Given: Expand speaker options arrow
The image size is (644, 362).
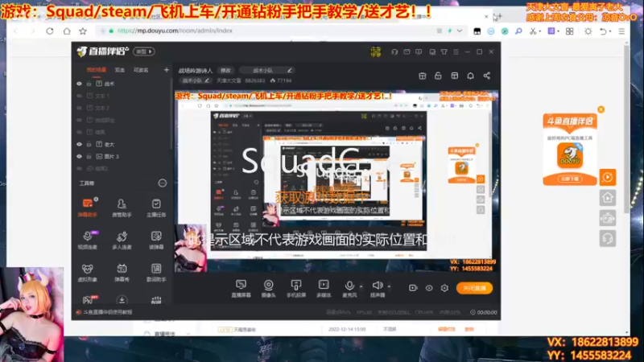Looking at the screenshot, I should [x=389, y=286].
